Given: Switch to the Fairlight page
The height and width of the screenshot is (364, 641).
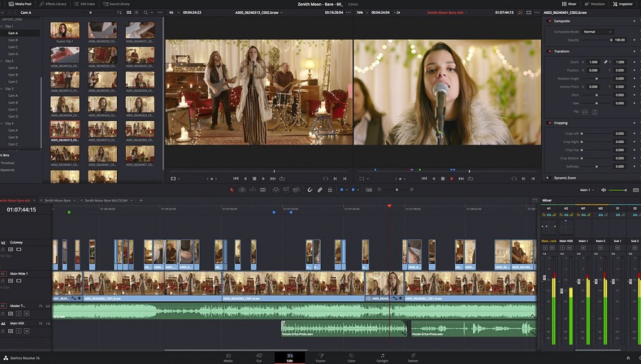Looking at the screenshot, I should (x=382, y=358).
